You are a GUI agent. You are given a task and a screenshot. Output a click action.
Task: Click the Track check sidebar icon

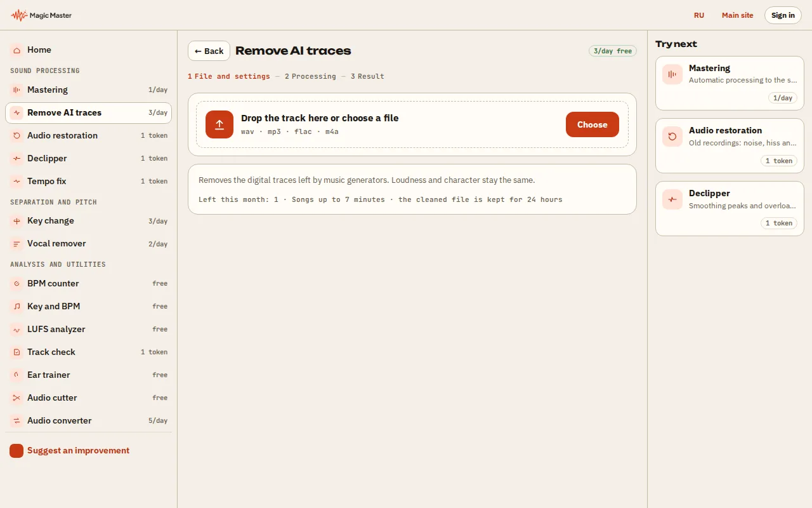tap(16, 352)
